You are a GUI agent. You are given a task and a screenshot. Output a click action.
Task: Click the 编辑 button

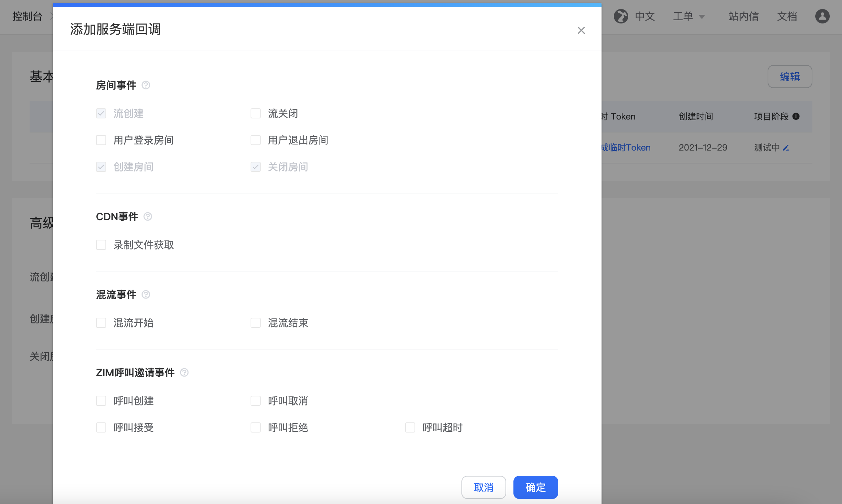pos(790,77)
